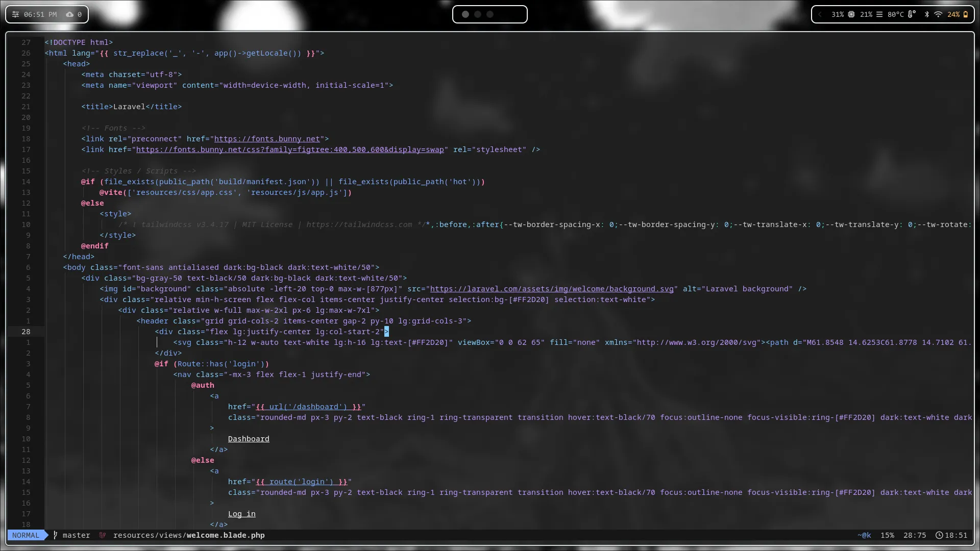Click the NORMAL mode indicator
Viewport: 980px width, 551px height.
tap(26, 535)
